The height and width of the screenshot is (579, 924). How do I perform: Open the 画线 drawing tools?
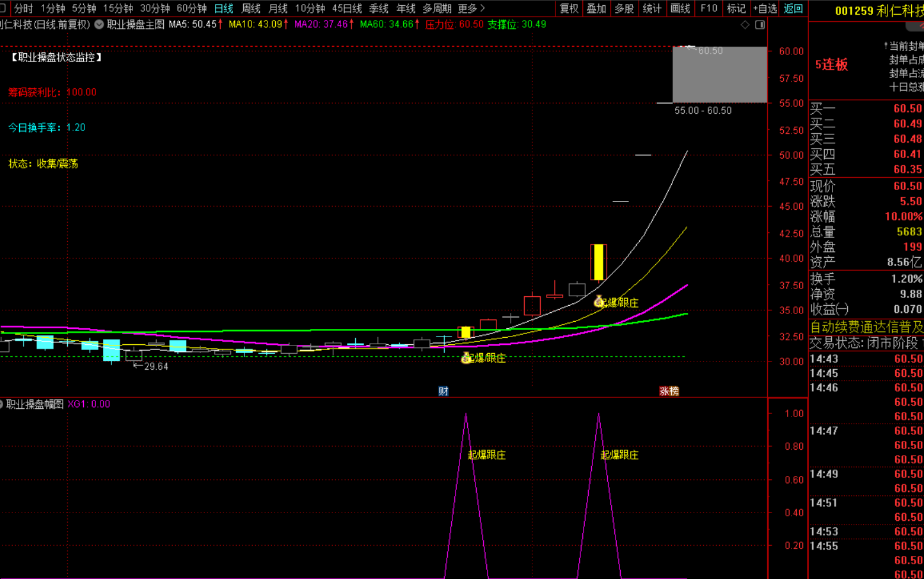tap(680, 8)
